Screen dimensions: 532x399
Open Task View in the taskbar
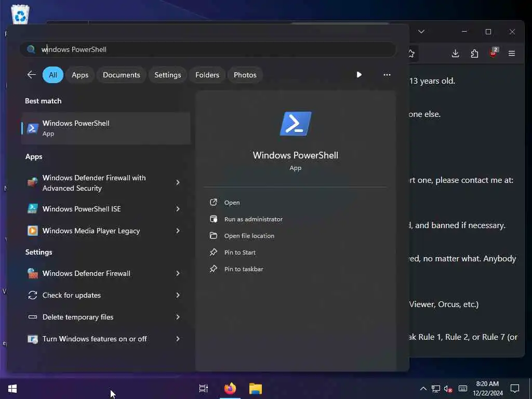(x=204, y=389)
